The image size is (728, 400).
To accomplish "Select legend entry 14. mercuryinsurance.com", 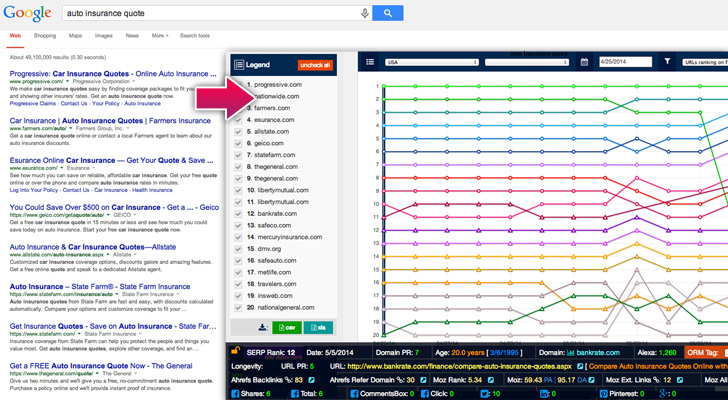I will [284, 237].
